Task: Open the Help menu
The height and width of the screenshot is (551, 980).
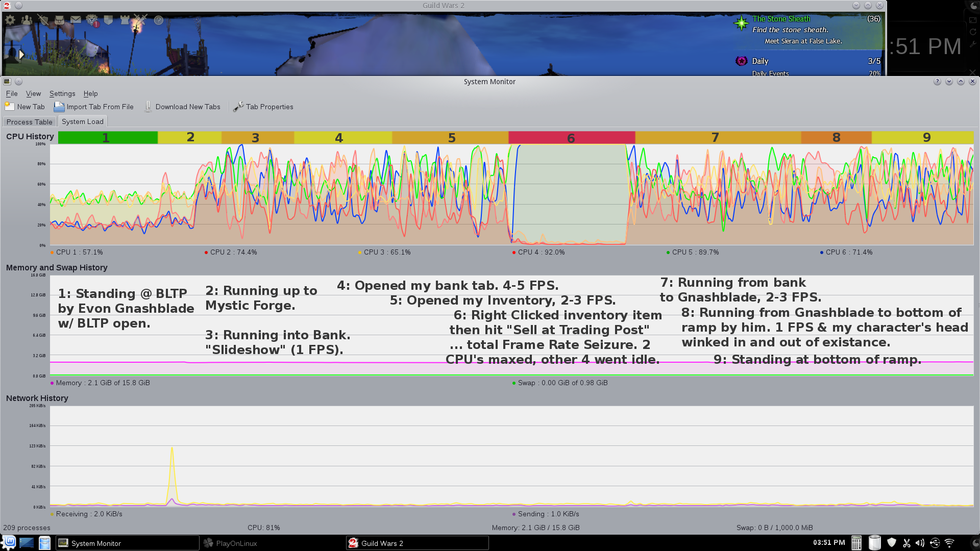Action: [x=90, y=94]
